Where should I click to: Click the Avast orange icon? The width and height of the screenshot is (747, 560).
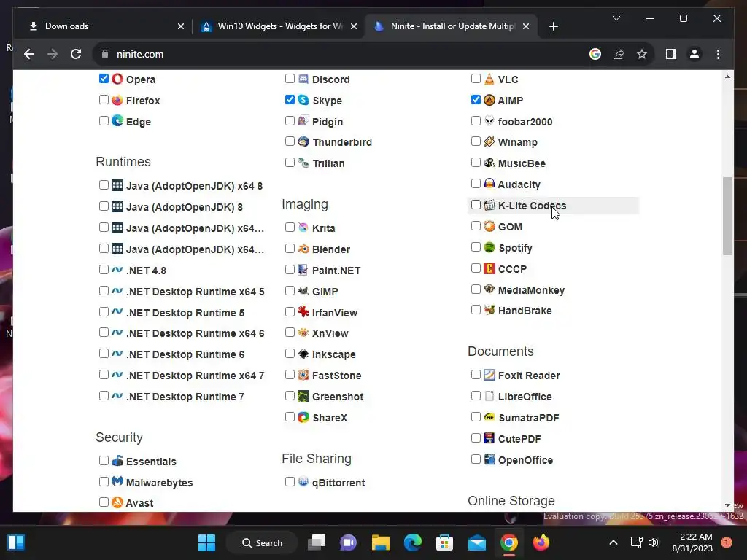point(117,502)
